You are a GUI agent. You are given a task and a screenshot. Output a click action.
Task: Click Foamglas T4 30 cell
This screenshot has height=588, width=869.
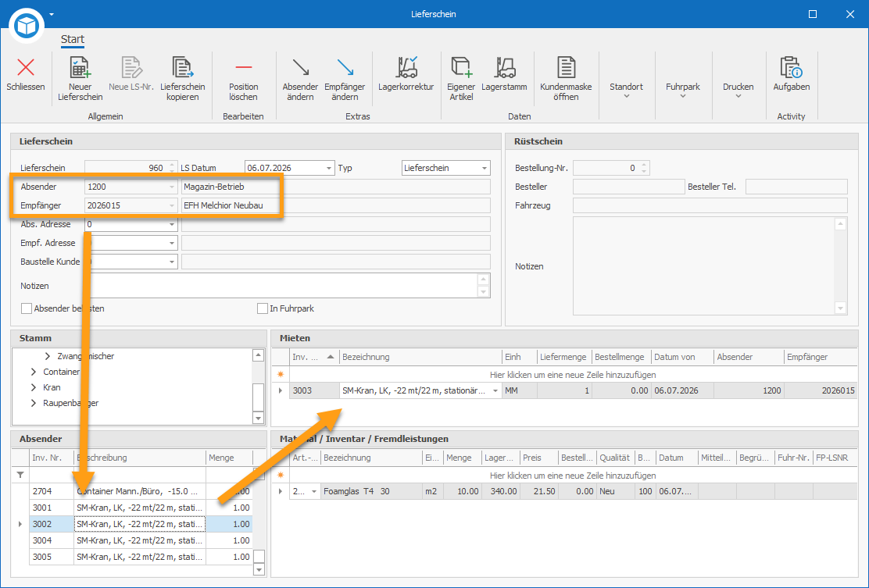[x=371, y=492]
